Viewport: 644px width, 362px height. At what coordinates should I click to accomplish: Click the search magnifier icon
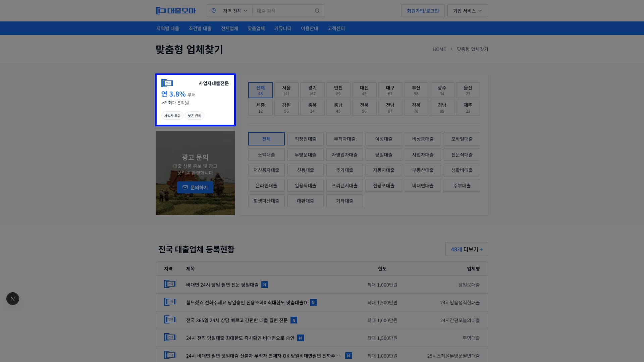click(317, 10)
